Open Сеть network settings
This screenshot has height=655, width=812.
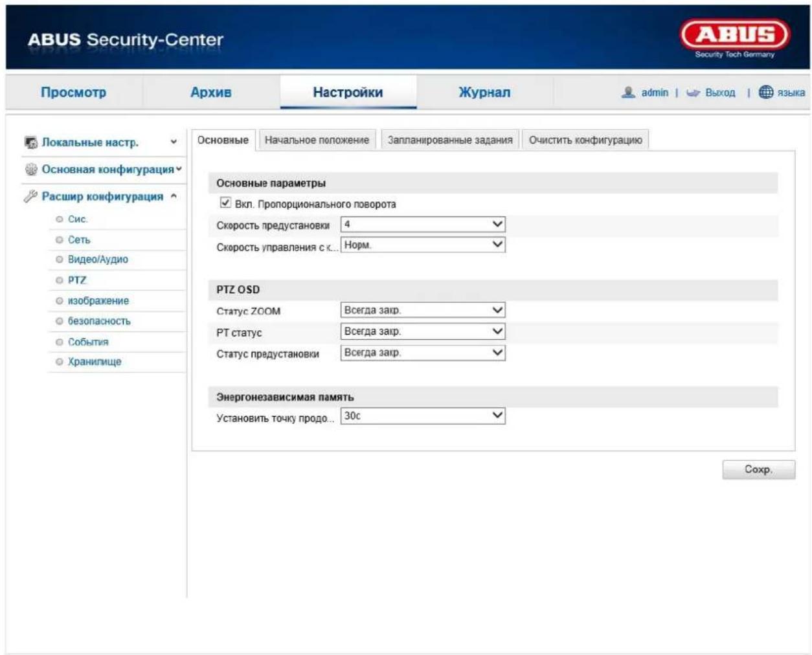pyautogui.click(x=79, y=240)
